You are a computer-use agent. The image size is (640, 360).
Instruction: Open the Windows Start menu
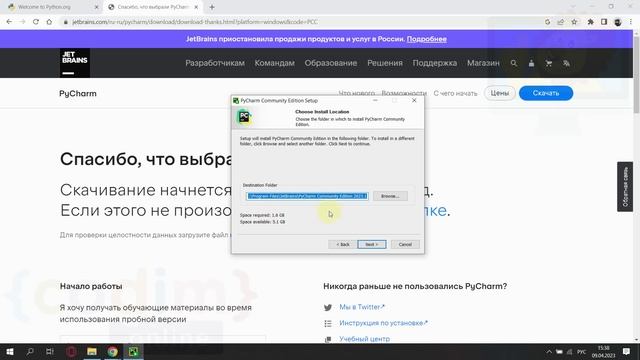[x=10, y=351]
